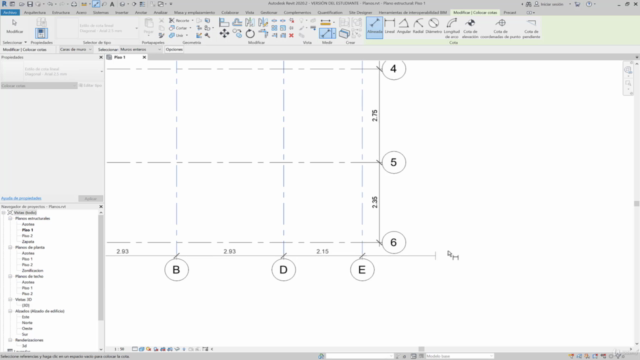Click the project browser vertical scrollbar

point(101,267)
